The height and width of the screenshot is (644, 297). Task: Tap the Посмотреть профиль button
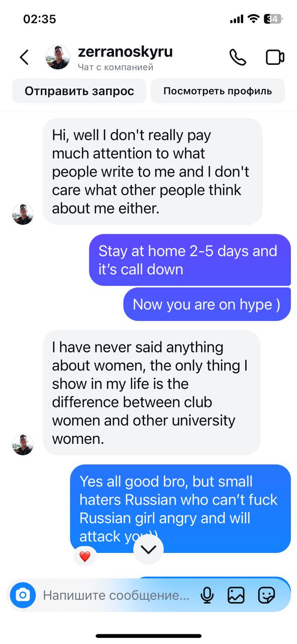coord(218,91)
